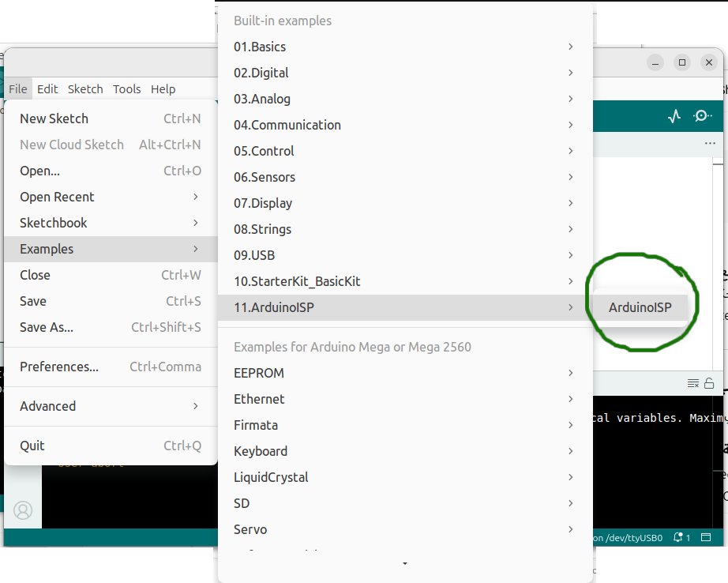
Task: Expand the 01.Basics examples submenu
Action: pyautogui.click(x=404, y=47)
